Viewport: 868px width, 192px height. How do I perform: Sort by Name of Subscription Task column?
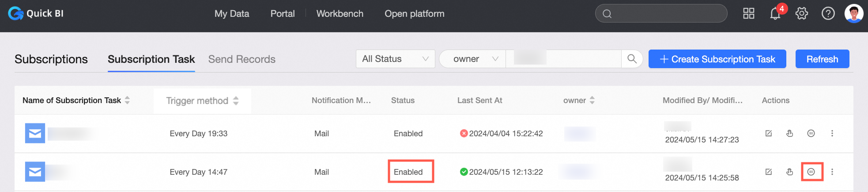(x=127, y=100)
